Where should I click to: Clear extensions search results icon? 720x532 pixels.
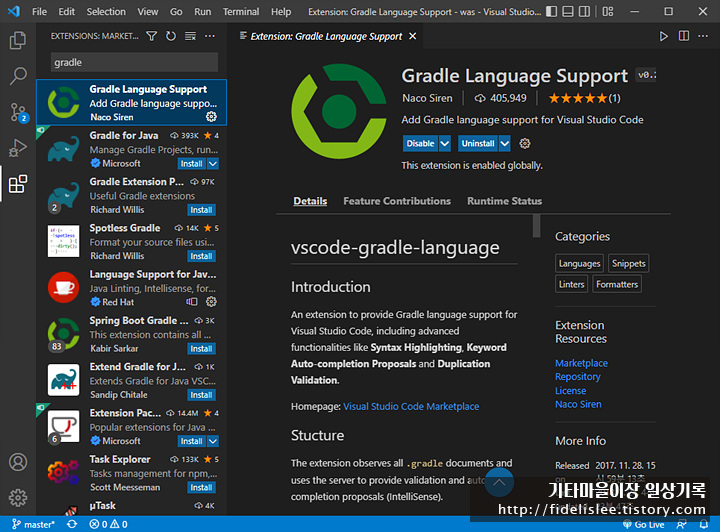tap(190, 36)
